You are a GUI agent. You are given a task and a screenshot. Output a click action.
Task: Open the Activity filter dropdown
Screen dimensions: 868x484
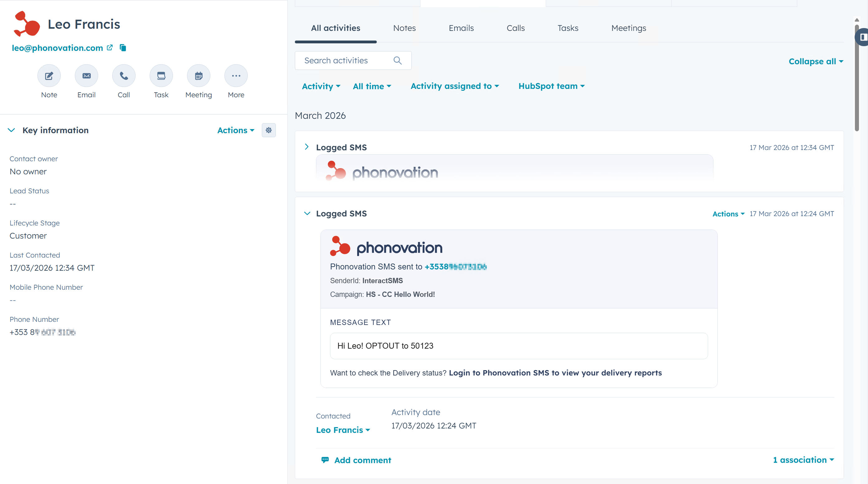321,86
